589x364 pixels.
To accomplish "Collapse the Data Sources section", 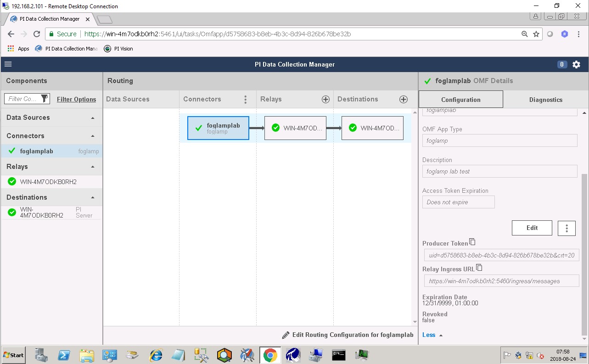I will [93, 118].
